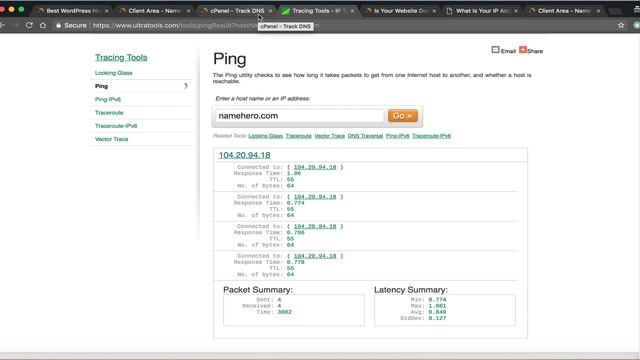This screenshot has height=360, width=640.
Task: Open Looking Glass related tool link
Action: 265,136
